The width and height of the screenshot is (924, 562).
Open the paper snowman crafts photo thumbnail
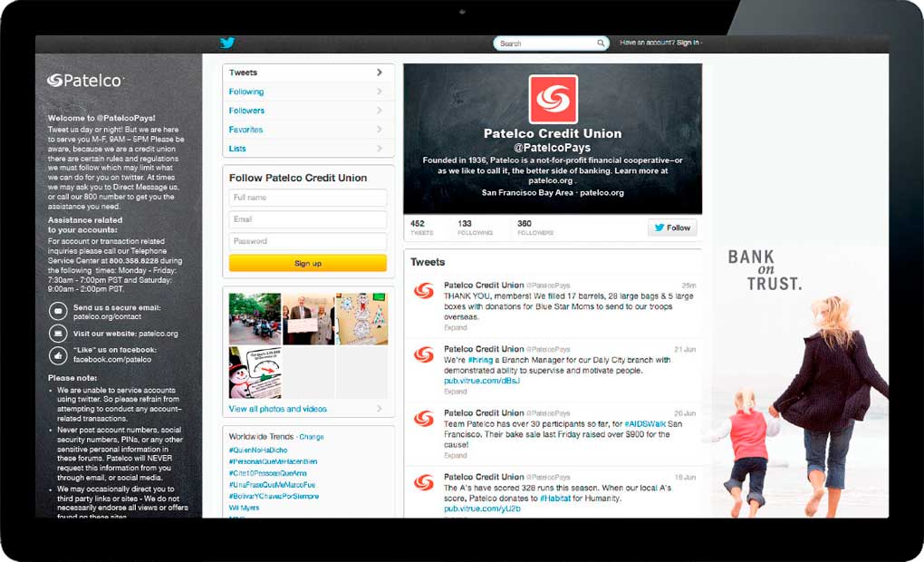click(361, 318)
